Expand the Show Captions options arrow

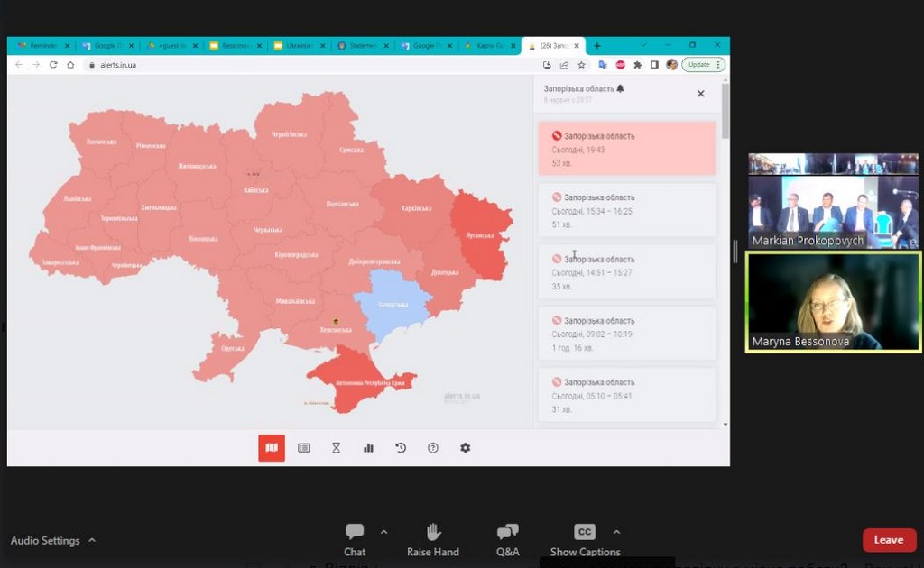click(x=616, y=532)
